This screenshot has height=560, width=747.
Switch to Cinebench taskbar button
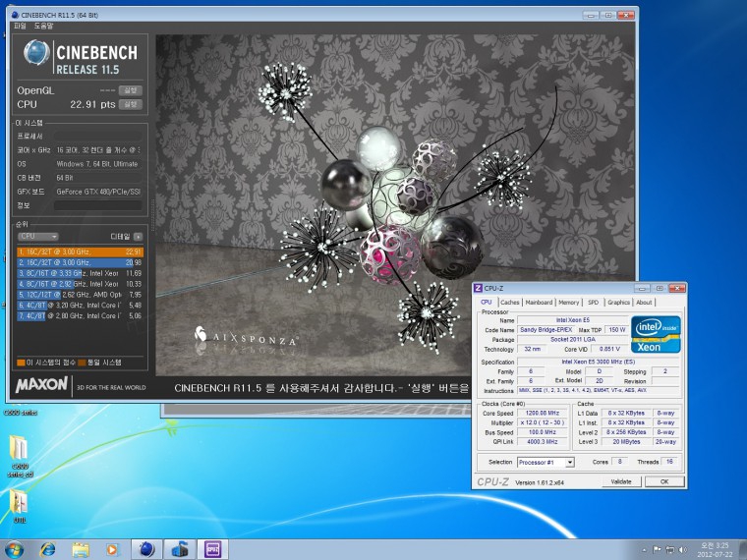(x=146, y=549)
